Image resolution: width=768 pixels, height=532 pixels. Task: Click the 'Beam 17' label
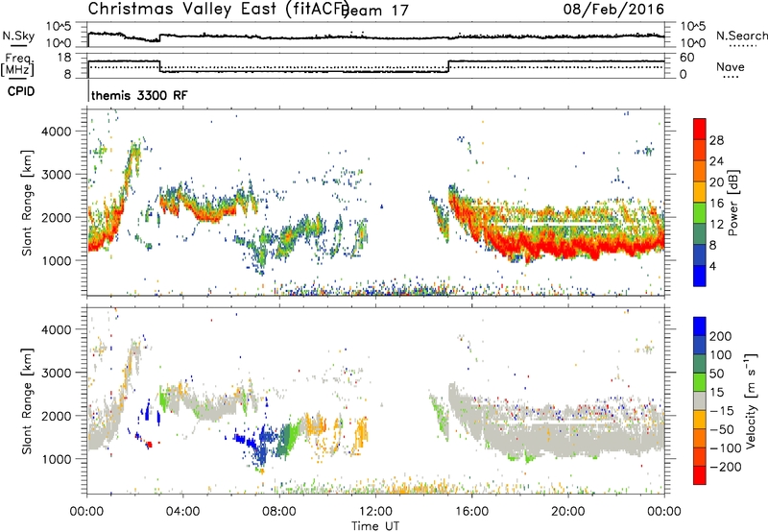point(374,11)
